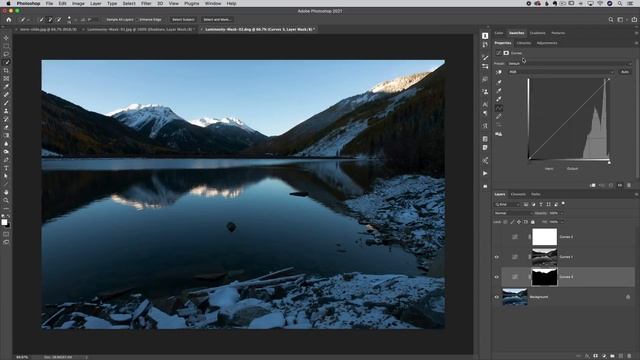Image resolution: width=640 pixels, height=360 pixels.
Task: Toggle Enhance Edge checkbox
Action: coord(138,20)
